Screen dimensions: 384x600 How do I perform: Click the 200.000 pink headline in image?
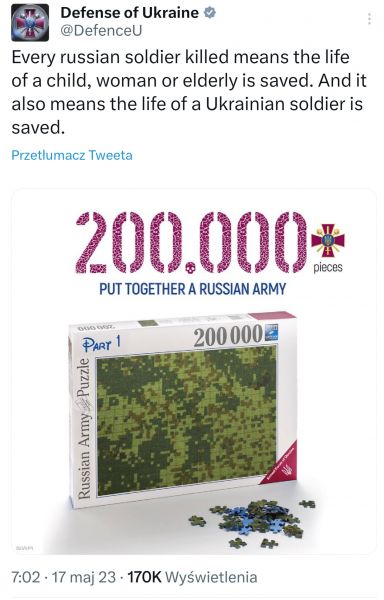coord(191,242)
